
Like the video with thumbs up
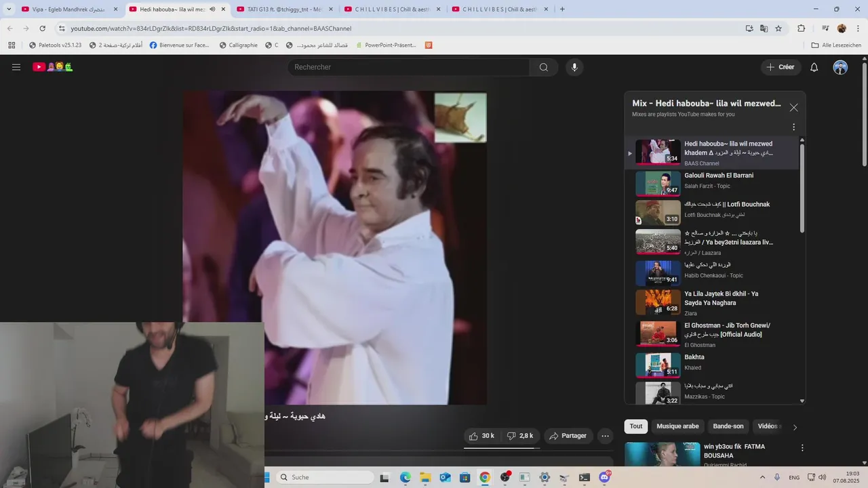coord(482,436)
